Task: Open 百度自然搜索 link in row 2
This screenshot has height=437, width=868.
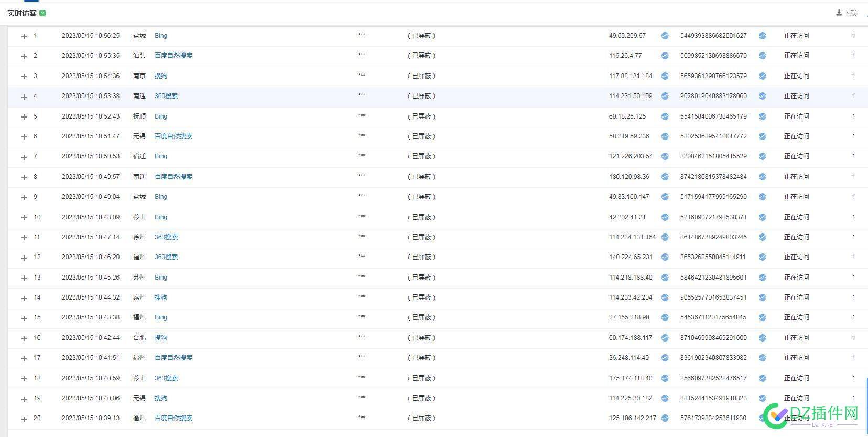Action: click(173, 56)
